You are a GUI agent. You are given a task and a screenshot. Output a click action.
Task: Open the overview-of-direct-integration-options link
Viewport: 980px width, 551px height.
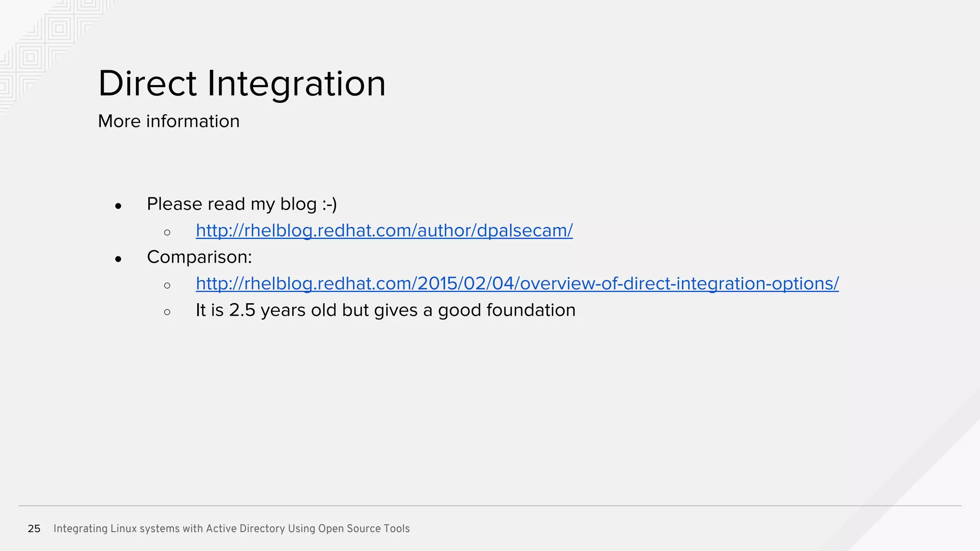pos(517,284)
